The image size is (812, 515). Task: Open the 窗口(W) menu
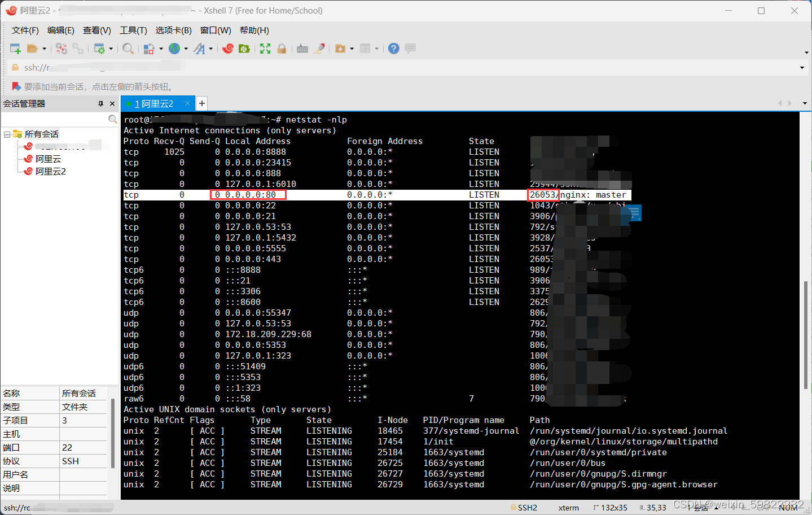[215, 30]
